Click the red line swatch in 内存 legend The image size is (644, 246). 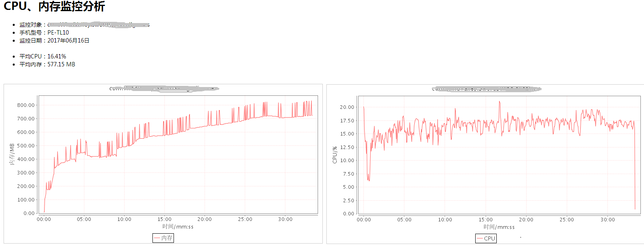[x=157, y=238]
